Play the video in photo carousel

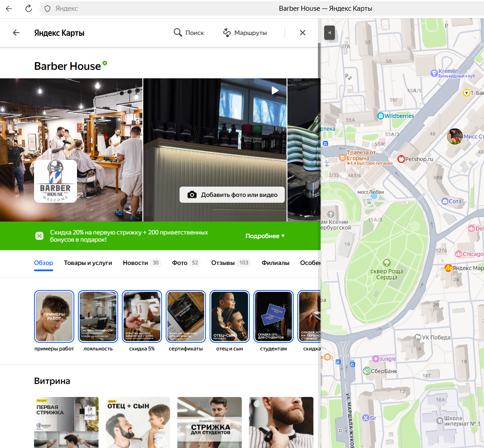click(x=275, y=90)
